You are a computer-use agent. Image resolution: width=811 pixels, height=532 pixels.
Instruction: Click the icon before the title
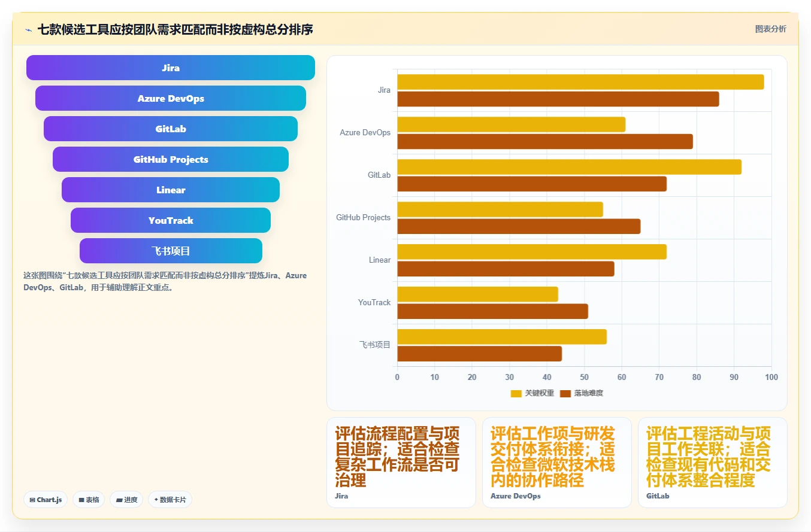(x=28, y=29)
